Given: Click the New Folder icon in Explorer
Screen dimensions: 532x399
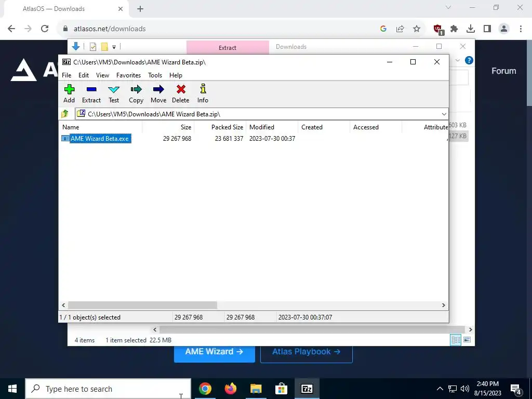Looking at the screenshot, I should 104,47.
